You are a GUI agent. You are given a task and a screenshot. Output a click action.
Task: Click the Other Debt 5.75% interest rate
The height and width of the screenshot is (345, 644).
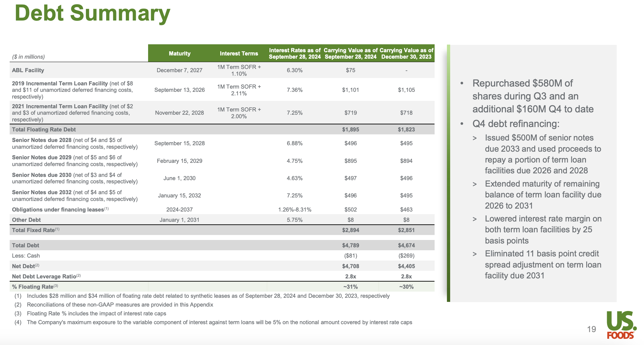(x=294, y=220)
